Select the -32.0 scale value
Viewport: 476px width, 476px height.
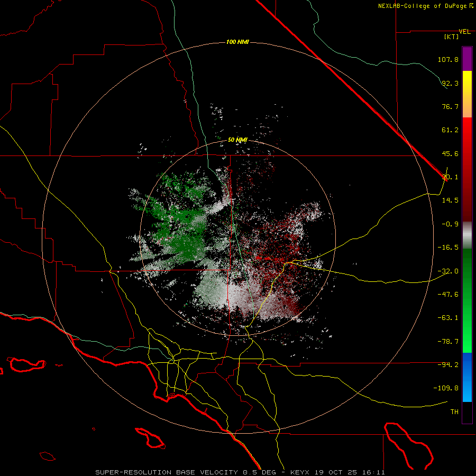pyautogui.click(x=448, y=271)
